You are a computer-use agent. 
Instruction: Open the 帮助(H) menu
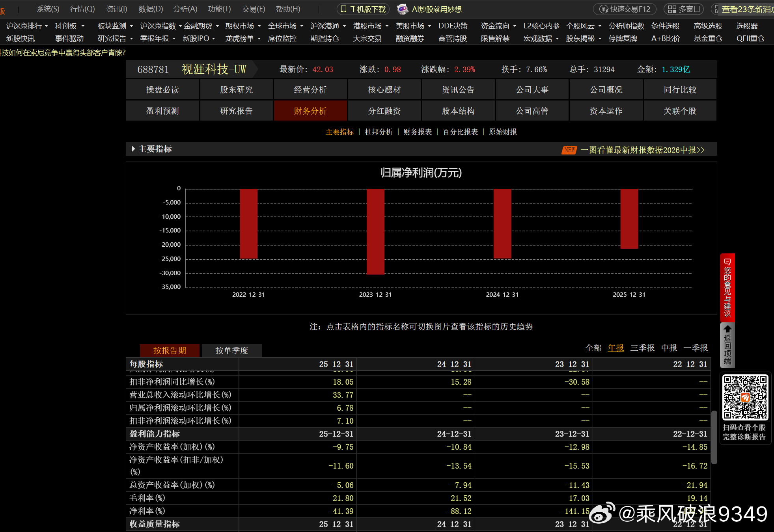288,9
